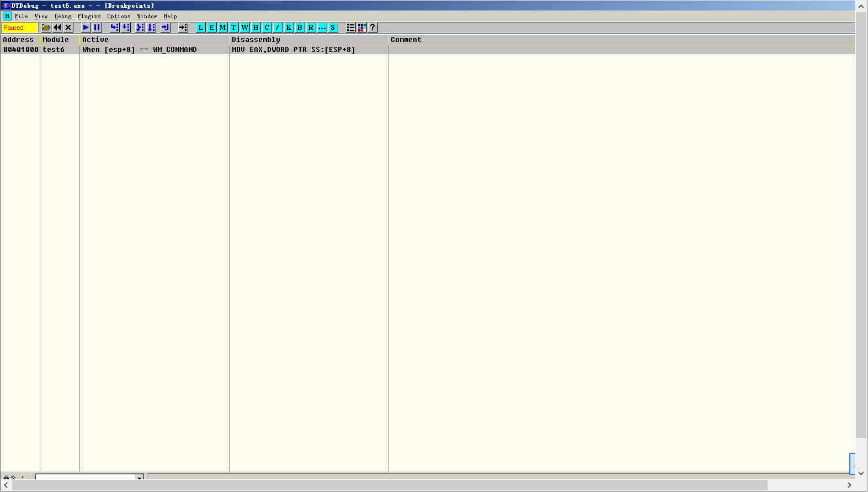Open the command line dropdown arrow
Viewport: 868px width, 492px height.
point(140,477)
